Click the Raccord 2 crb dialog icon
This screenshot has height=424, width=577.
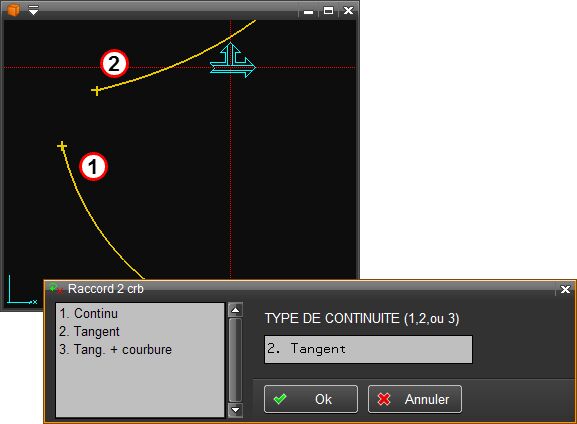tap(56, 288)
